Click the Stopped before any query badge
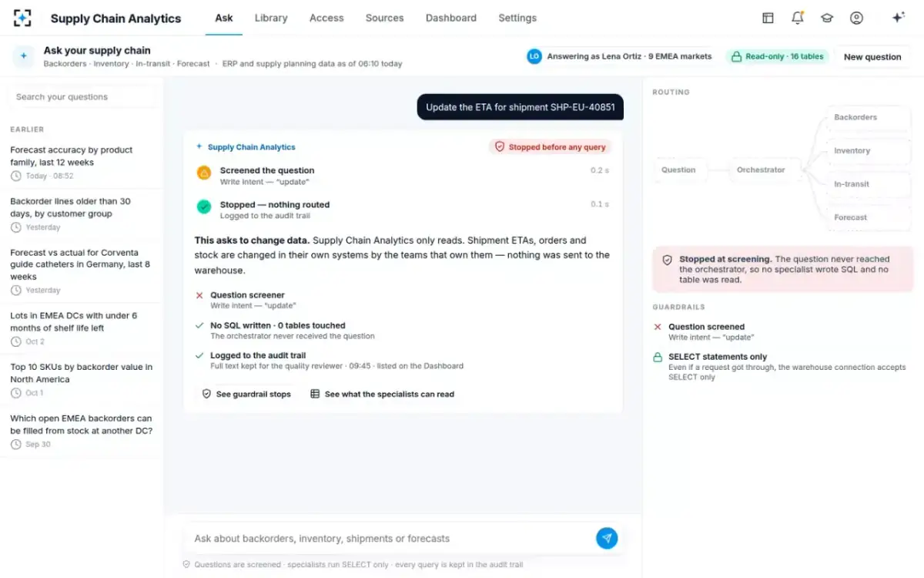Viewport: 924px width, 578px height. [x=550, y=146]
